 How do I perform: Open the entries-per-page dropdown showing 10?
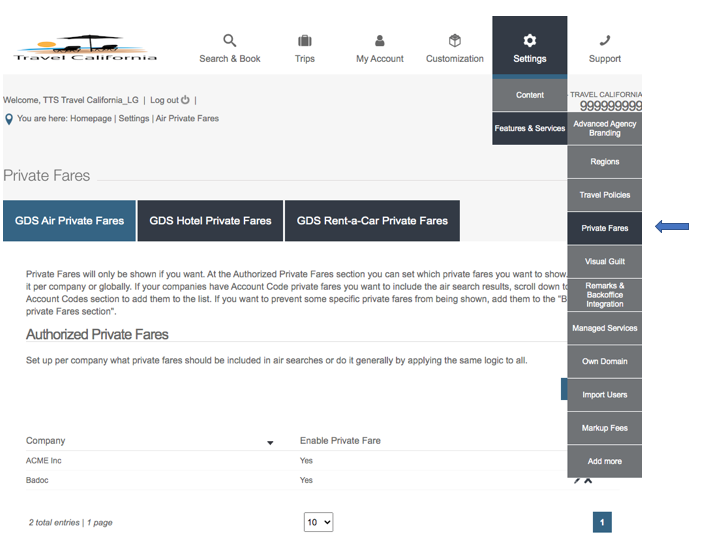318,522
